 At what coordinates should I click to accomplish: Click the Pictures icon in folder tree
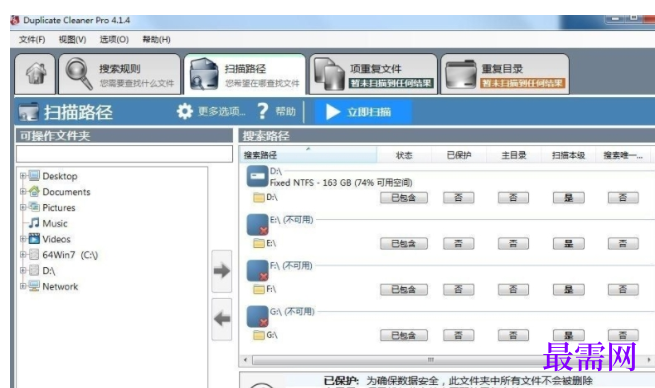point(34,208)
